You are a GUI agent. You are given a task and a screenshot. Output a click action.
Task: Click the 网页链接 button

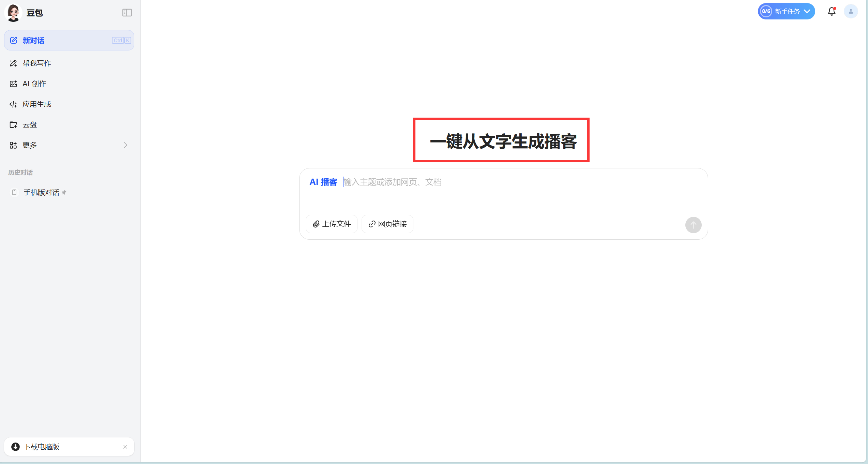point(387,224)
